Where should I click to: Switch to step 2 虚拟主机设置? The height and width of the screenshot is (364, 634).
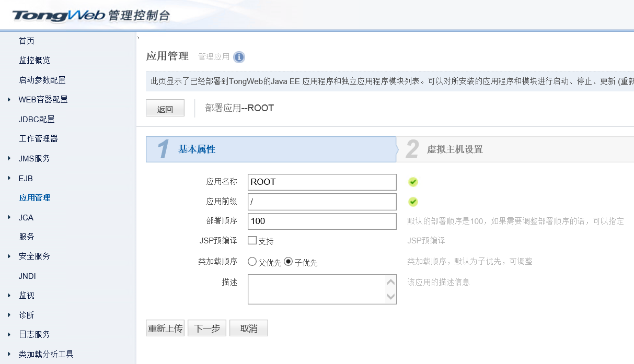[x=454, y=149]
